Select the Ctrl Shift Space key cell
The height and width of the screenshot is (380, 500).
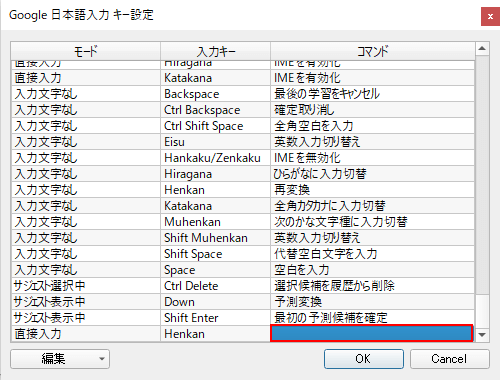click(x=215, y=126)
